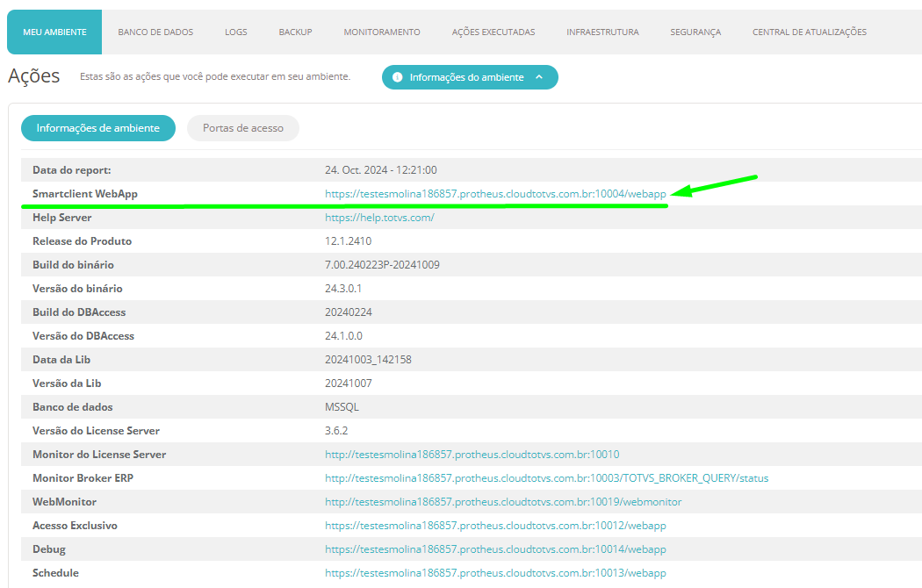Open the Debug webapp link
Viewport: 922px width, 588px height.
pos(496,549)
